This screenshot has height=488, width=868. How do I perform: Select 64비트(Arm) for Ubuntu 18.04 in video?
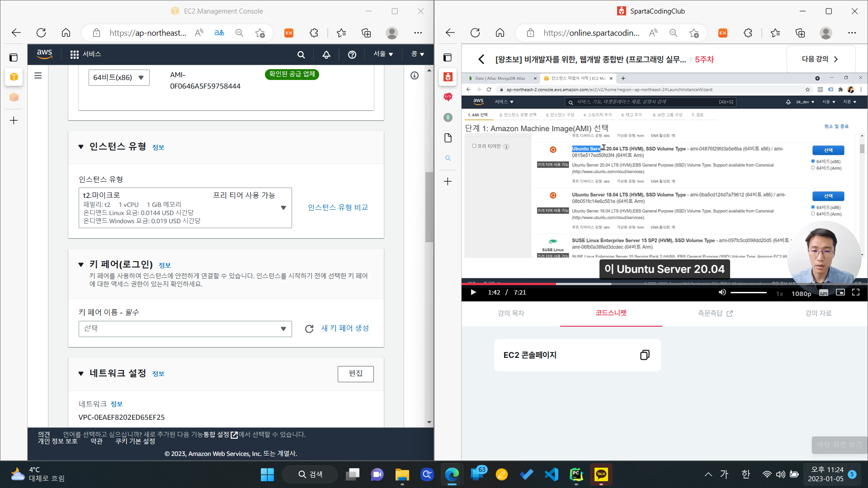[x=813, y=214]
